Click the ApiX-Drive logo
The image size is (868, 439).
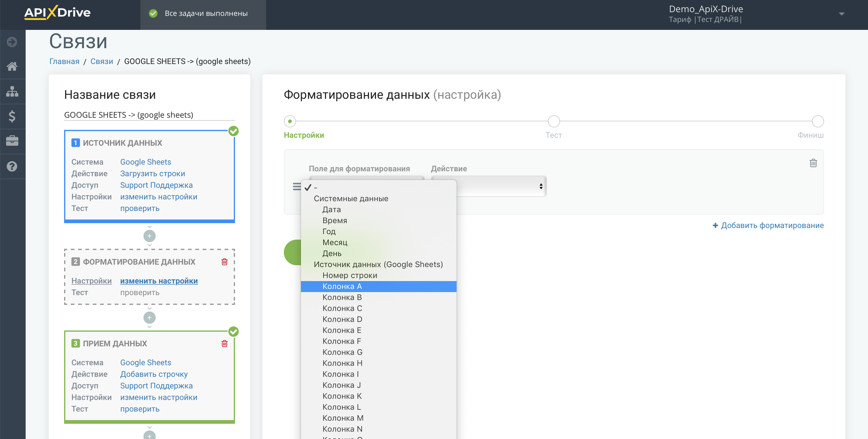point(57,13)
